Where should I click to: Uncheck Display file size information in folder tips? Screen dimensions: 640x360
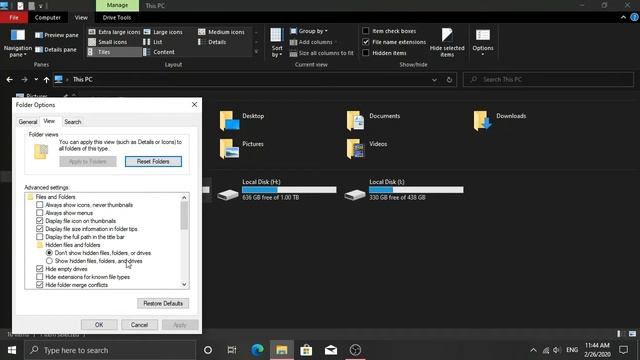(x=40, y=229)
